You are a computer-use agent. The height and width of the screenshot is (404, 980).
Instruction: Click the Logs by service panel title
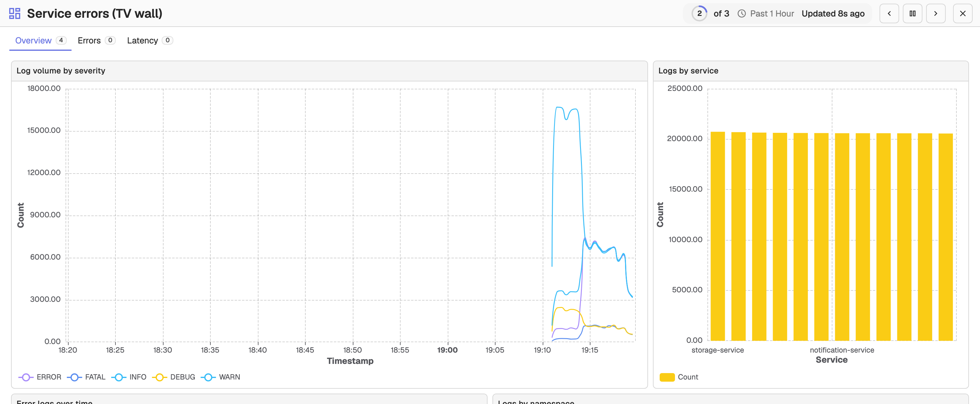[x=688, y=71]
